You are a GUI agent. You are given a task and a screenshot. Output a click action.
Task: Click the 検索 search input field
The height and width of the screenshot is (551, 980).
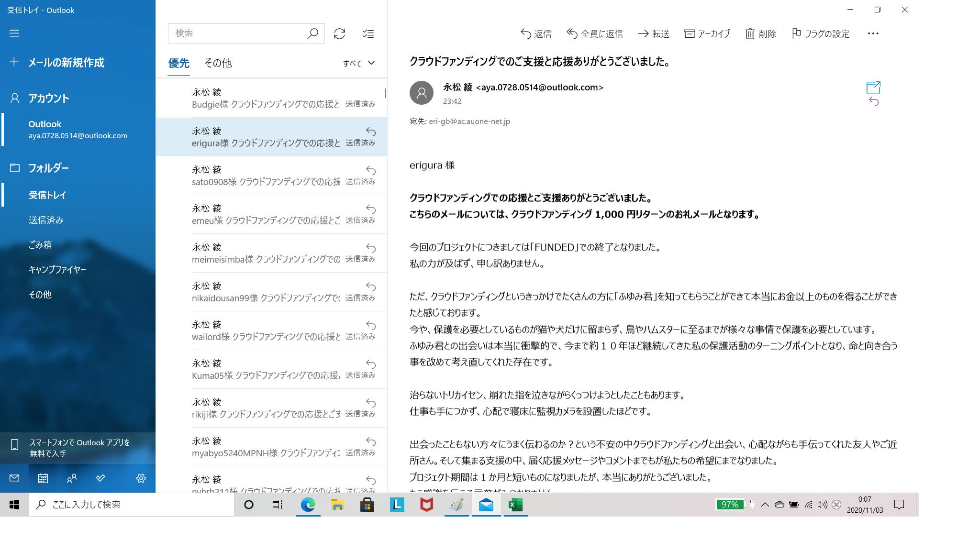pyautogui.click(x=237, y=33)
